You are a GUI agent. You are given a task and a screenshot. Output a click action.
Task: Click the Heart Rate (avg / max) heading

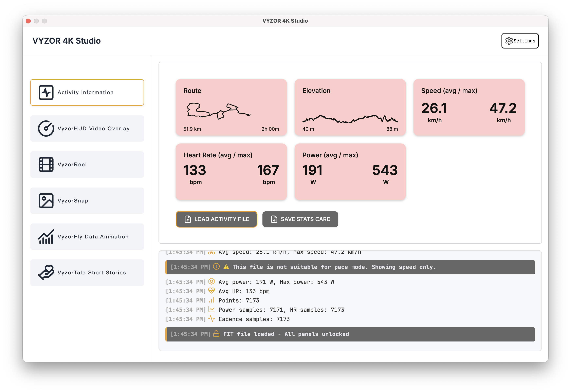[x=218, y=155]
